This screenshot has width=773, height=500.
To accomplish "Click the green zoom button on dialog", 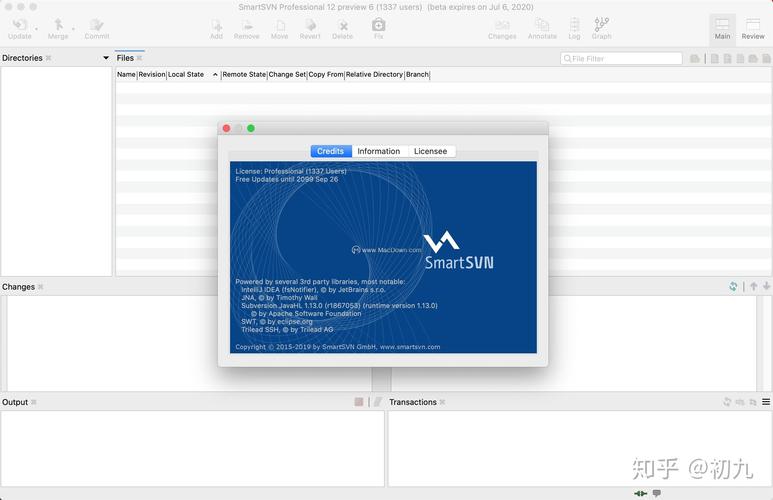I will point(251,128).
